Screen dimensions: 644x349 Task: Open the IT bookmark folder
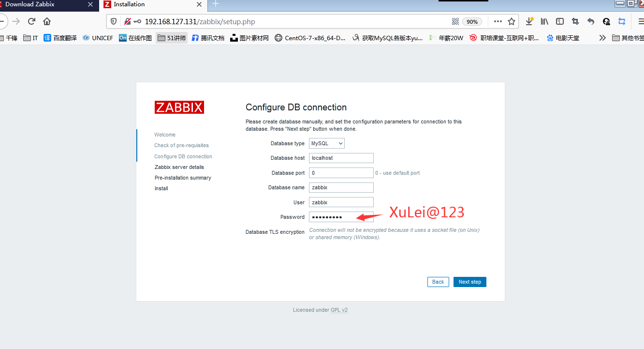tap(30, 38)
